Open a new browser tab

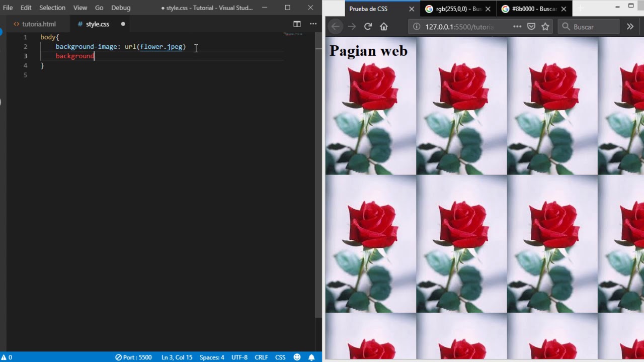tap(581, 9)
